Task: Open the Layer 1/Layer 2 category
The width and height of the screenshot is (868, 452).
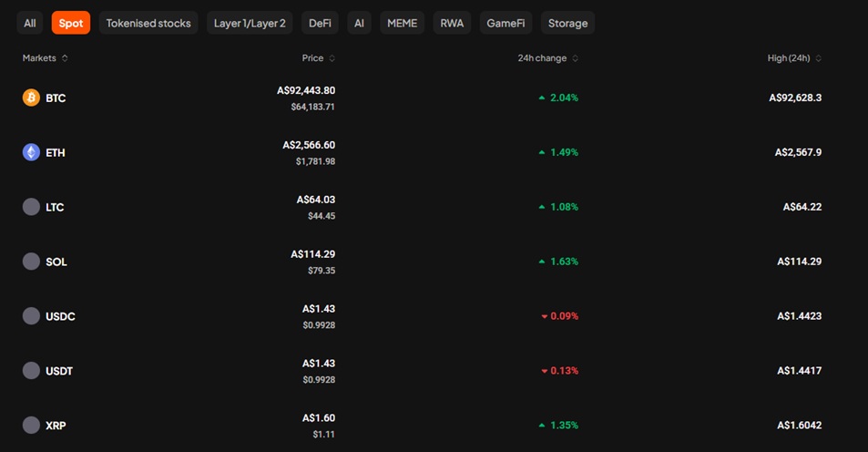Action: (x=250, y=24)
